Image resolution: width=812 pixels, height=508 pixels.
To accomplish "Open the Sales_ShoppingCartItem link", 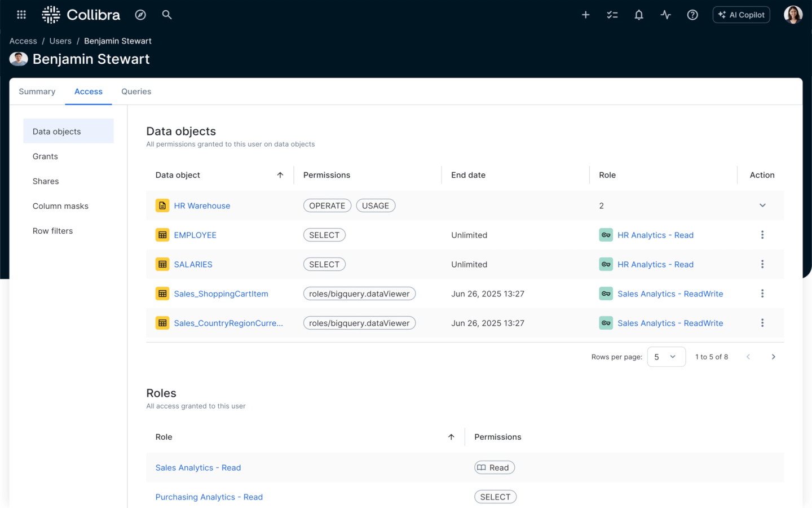I will click(221, 294).
